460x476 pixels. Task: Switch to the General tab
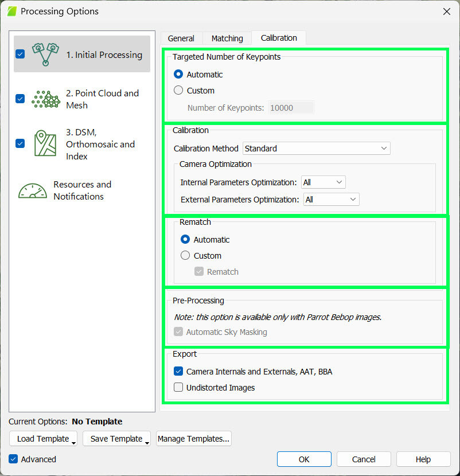coord(181,38)
